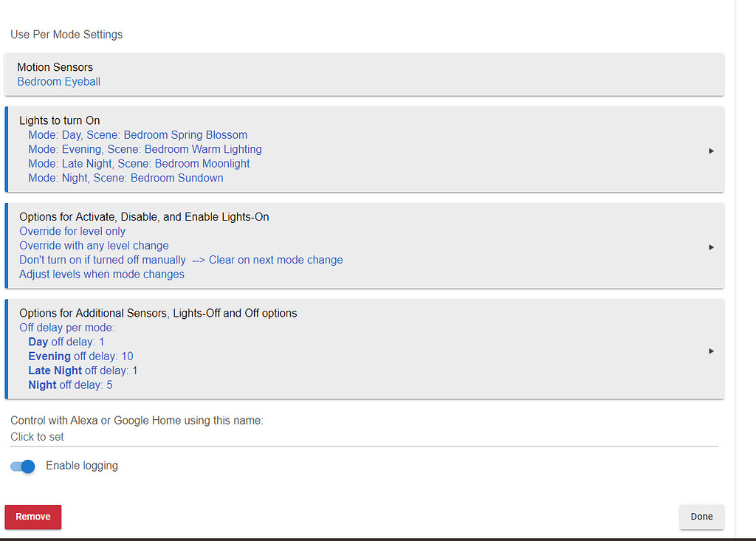The width and height of the screenshot is (756, 541).
Task: Select Night mode Bedroom Sundown scene
Action: [126, 178]
